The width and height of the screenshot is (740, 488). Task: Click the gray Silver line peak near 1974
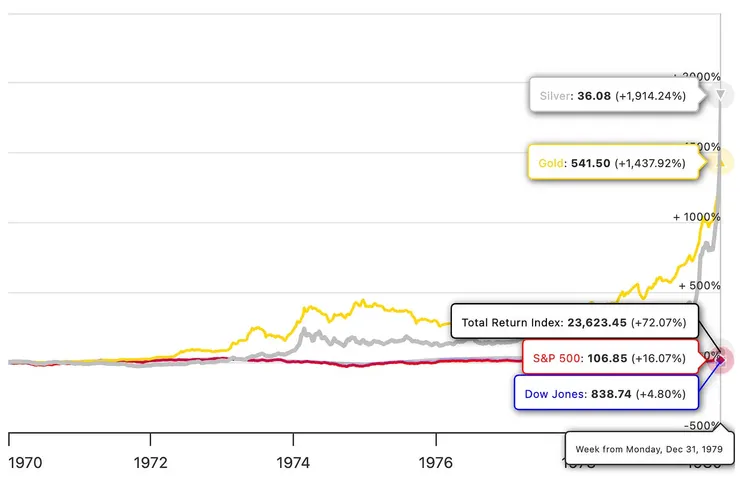click(x=304, y=329)
